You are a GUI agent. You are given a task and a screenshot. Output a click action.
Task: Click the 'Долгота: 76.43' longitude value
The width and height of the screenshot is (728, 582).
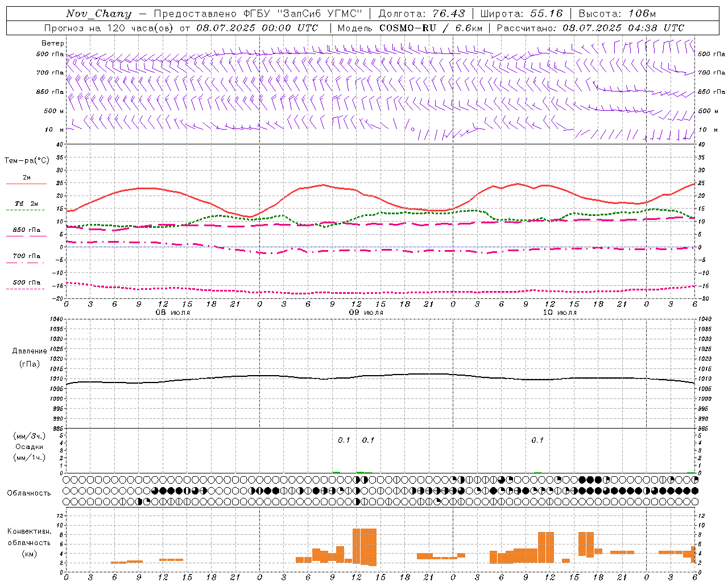(x=421, y=14)
